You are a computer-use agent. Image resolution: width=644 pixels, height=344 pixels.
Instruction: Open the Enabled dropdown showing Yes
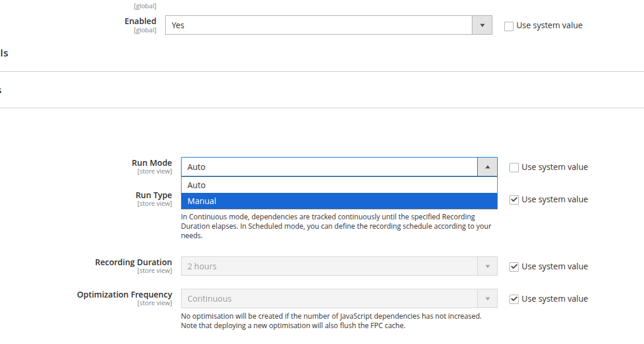click(328, 25)
